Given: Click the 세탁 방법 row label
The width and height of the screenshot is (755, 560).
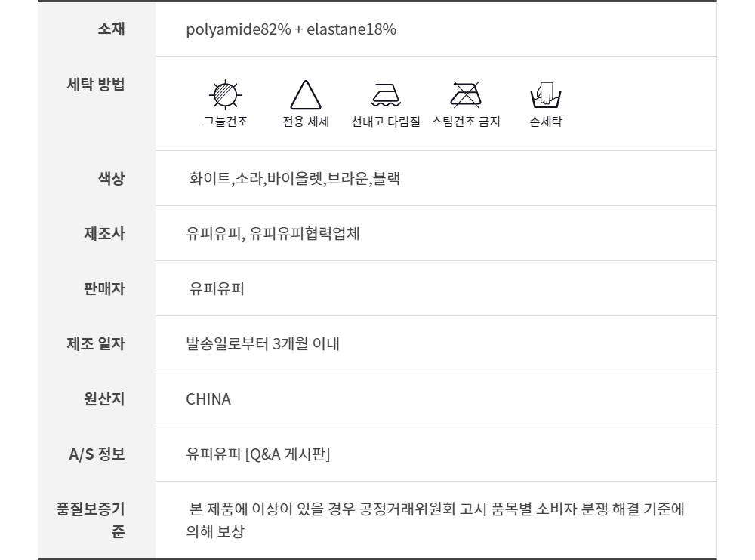Looking at the screenshot, I should [x=96, y=84].
